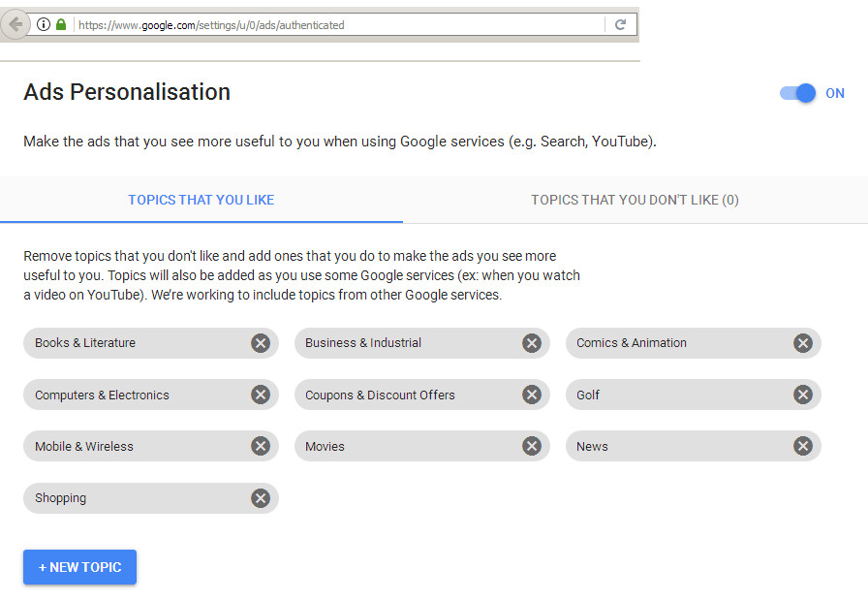
Task: Remove the Comics & Animation topic
Action: (802, 342)
